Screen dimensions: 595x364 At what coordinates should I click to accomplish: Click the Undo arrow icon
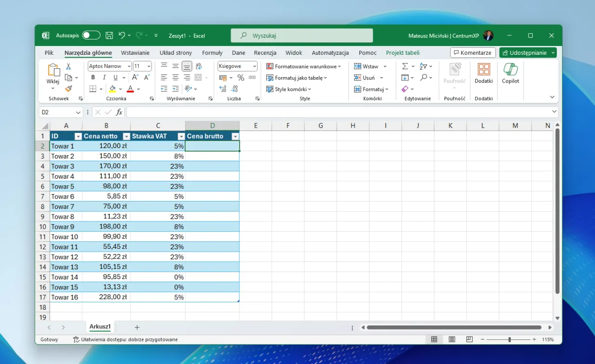tap(122, 35)
